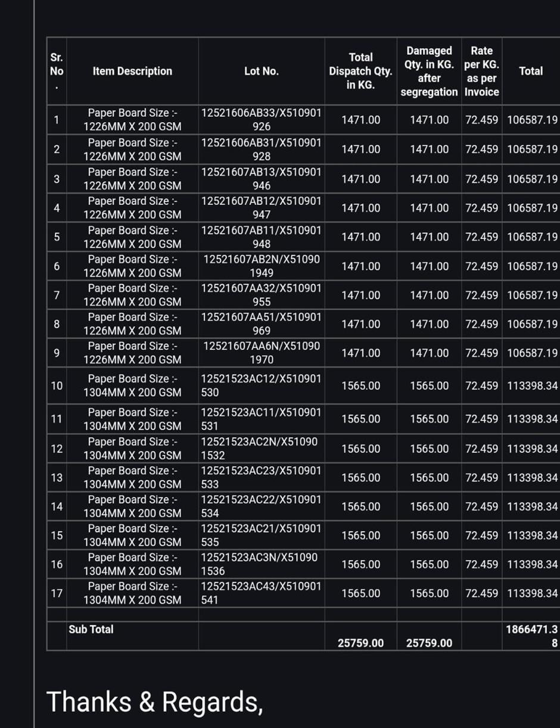Click row 15 rate 72.459 cell

coord(481,535)
